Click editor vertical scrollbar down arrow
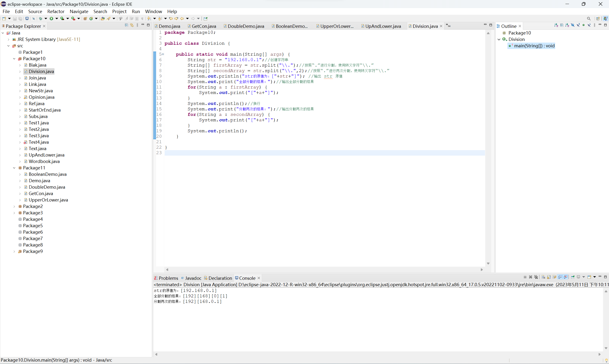This screenshot has height=364, width=609. (x=488, y=263)
